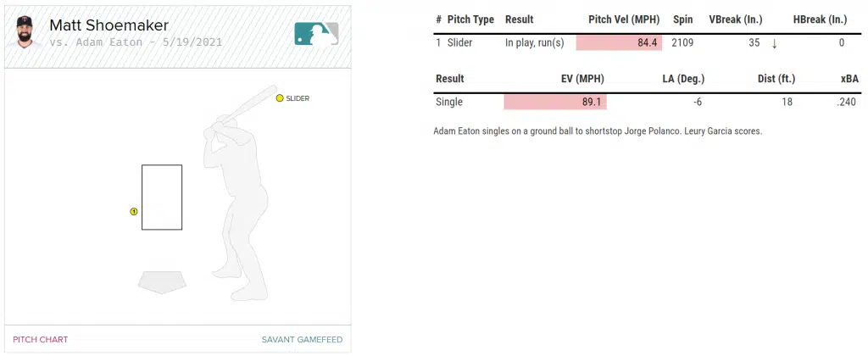The height and width of the screenshot is (356, 868).
Task: Open the Savant Gamefeed link
Action: (x=302, y=340)
